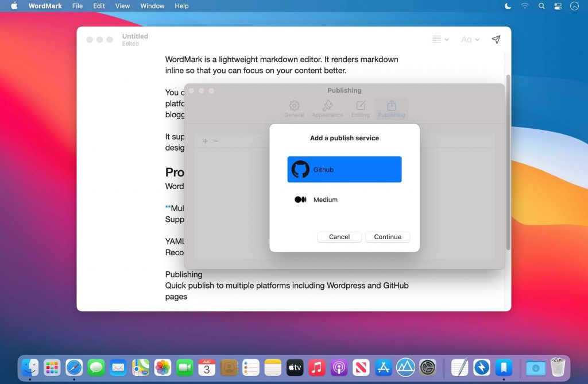
Task: Open the Editing preferences tab
Action: pos(361,109)
